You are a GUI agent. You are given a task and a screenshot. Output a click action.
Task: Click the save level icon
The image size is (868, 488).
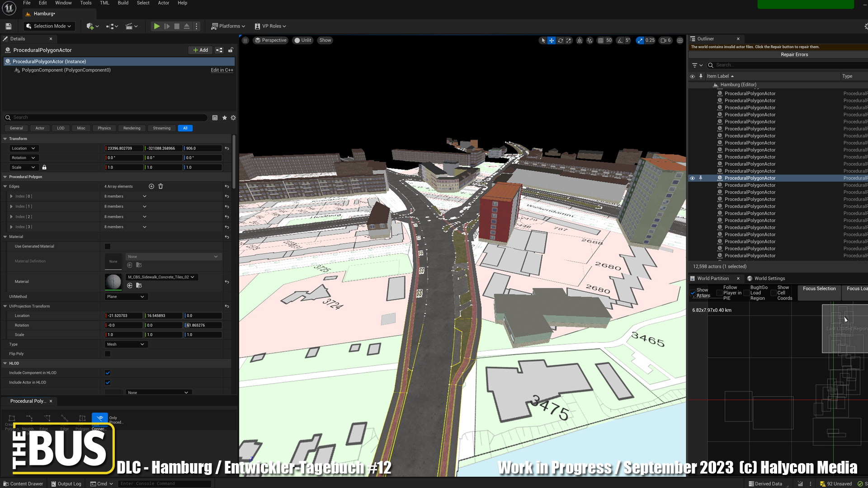(8, 26)
